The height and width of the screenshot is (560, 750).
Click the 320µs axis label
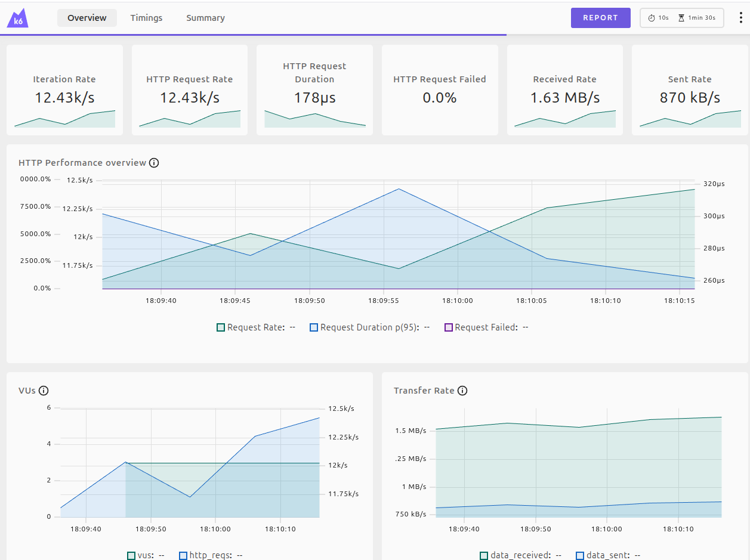click(x=714, y=184)
